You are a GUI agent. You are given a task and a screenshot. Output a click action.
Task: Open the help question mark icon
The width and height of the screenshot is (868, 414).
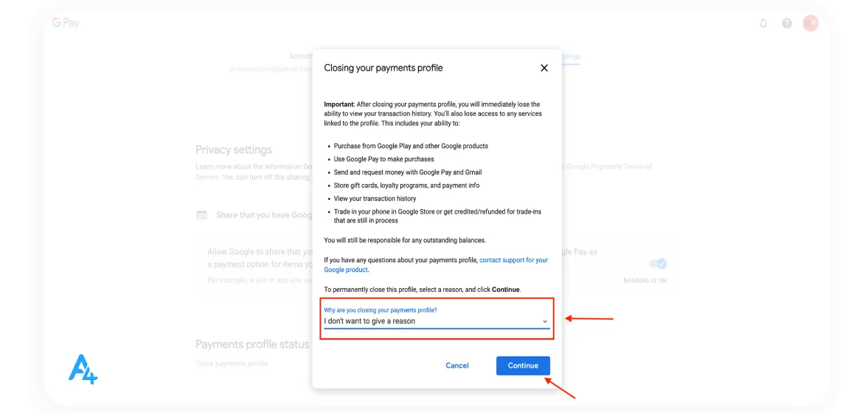[x=787, y=24]
